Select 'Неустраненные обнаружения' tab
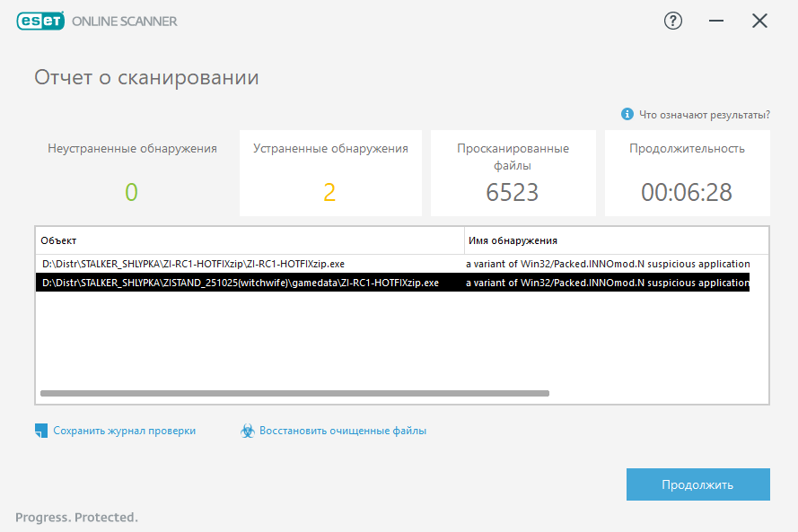 (132, 173)
